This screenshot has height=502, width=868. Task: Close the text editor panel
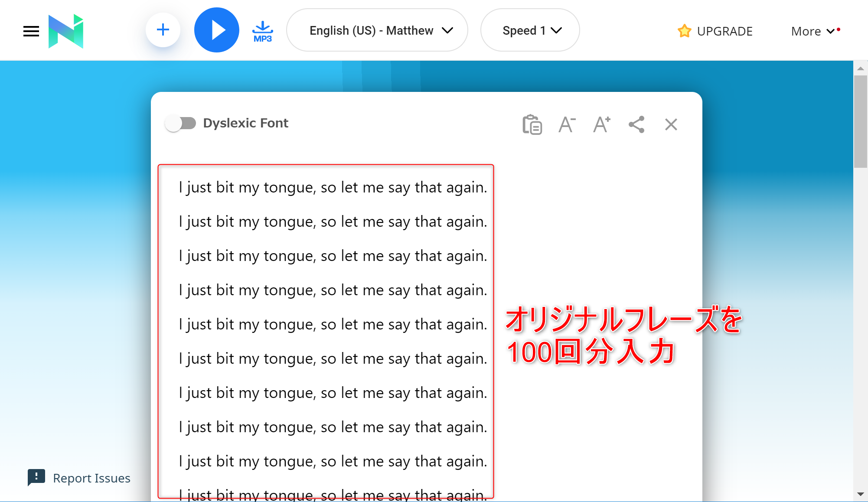671,125
